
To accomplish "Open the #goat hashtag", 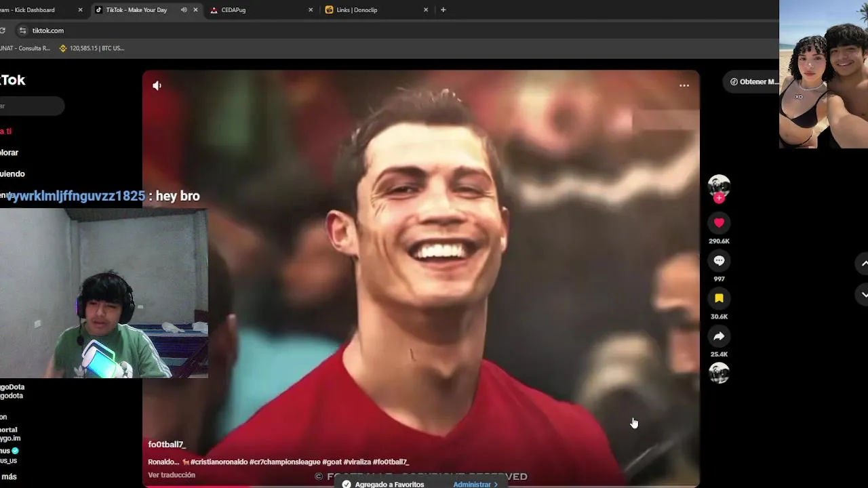I will (332, 462).
